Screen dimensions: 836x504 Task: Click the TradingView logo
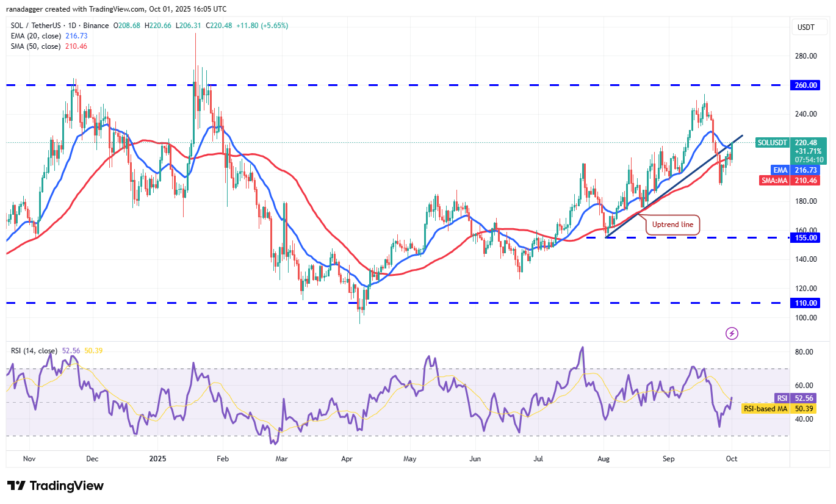54,486
